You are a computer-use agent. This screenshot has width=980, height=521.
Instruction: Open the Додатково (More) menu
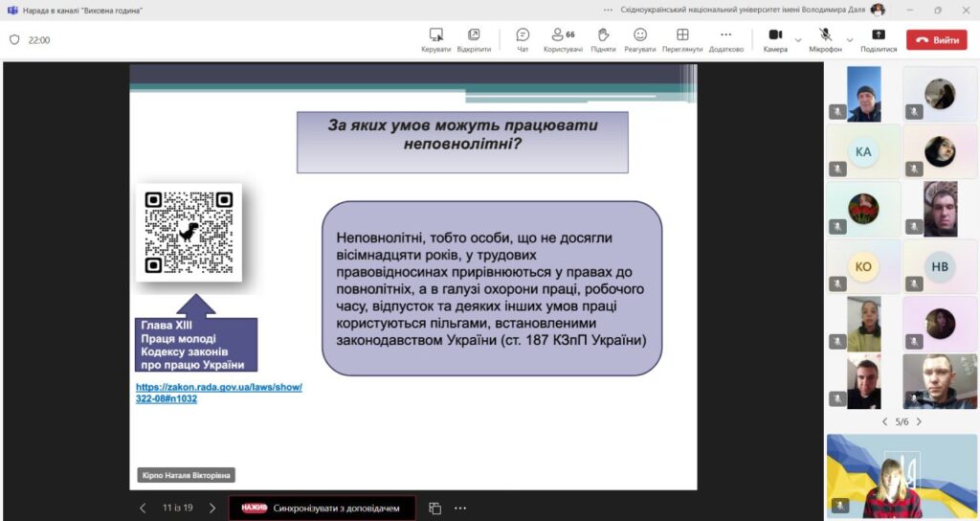725,35
